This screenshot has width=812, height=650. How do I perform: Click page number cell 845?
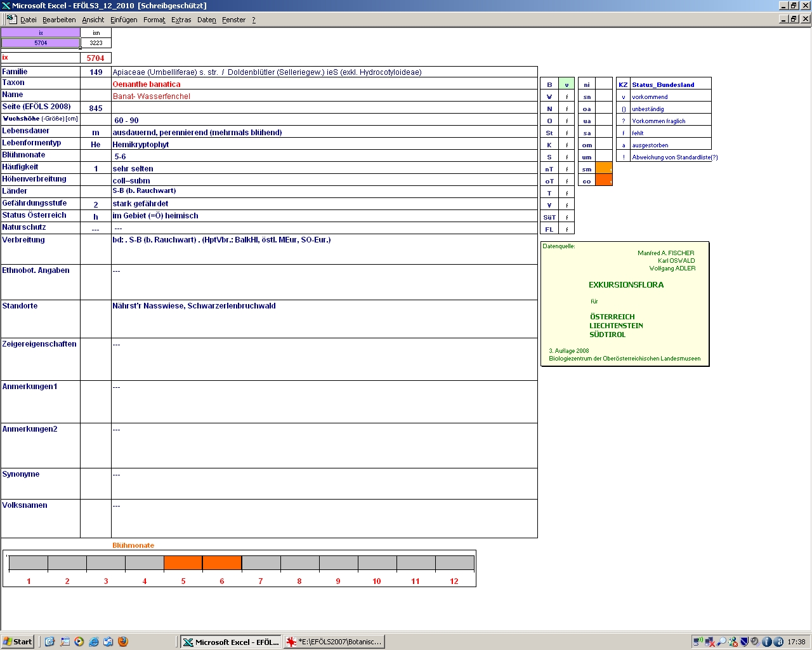[96, 108]
